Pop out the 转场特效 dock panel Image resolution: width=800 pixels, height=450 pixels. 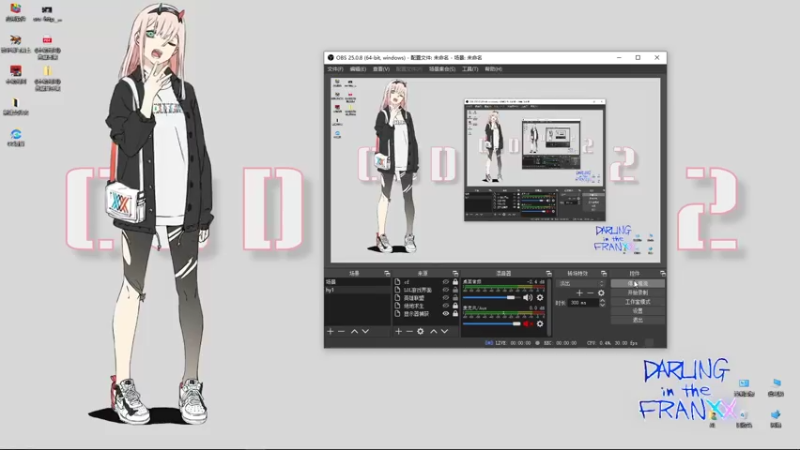tap(604, 273)
